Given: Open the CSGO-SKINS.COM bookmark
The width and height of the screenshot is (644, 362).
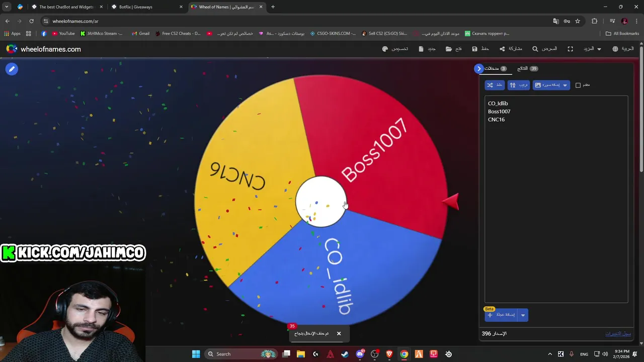Looking at the screenshot, I should 333,34.
